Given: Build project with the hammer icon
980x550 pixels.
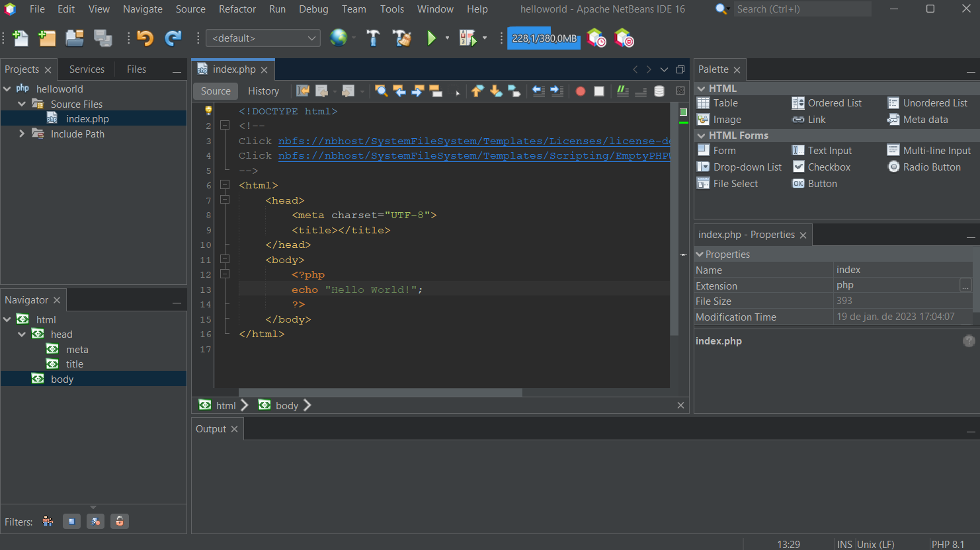Looking at the screenshot, I should click(373, 38).
